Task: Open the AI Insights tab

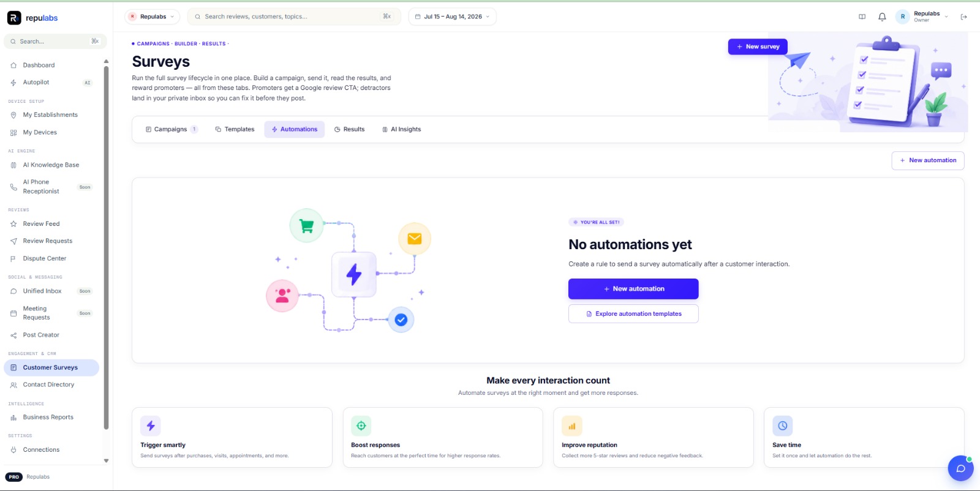Action: (x=402, y=129)
